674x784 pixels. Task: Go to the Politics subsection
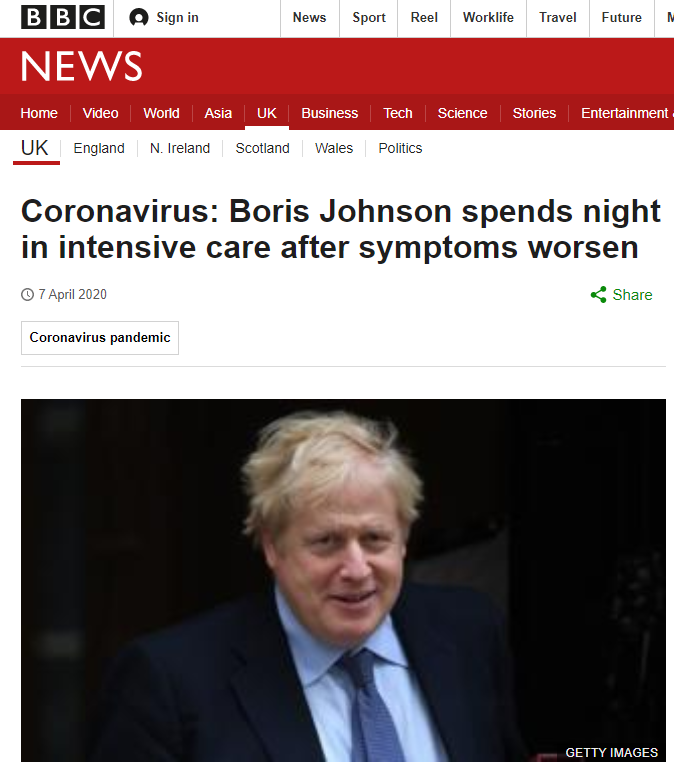tap(400, 148)
